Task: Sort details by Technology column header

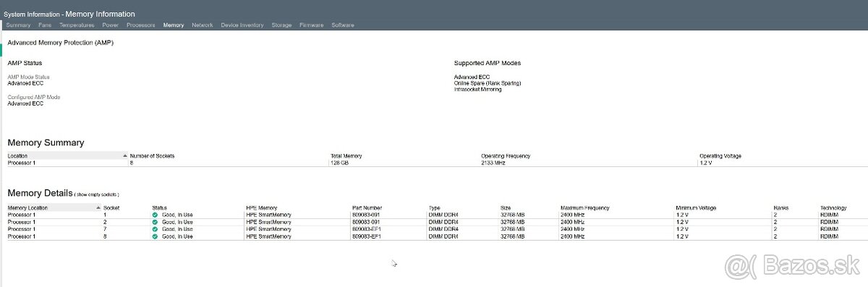Action: pyautogui.click(x=833, y=207)
